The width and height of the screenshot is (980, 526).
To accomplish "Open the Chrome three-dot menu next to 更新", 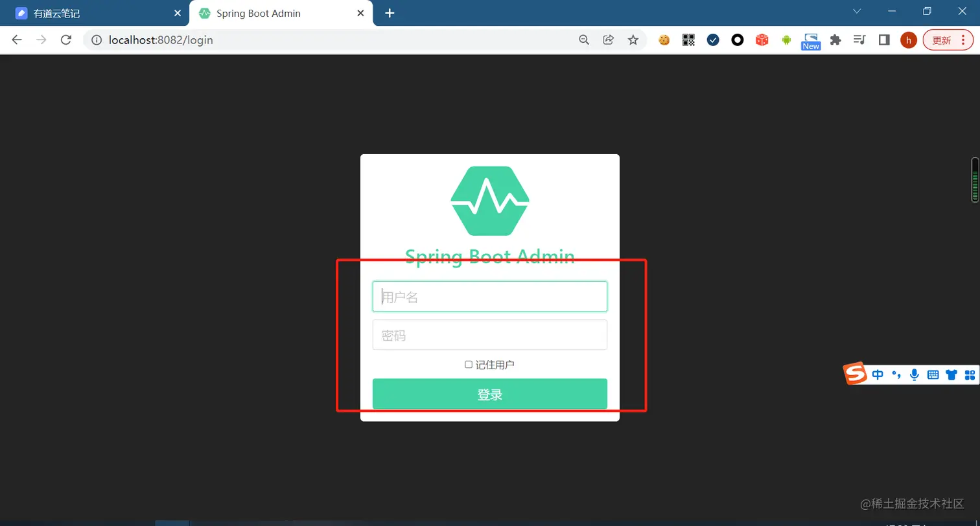I will tap(963, 40).
